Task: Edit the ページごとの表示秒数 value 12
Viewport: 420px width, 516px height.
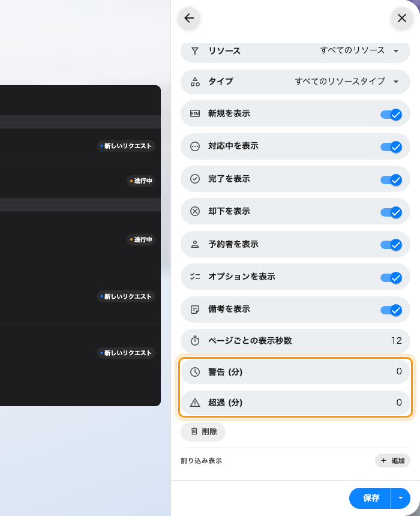Action: point(397,341)
